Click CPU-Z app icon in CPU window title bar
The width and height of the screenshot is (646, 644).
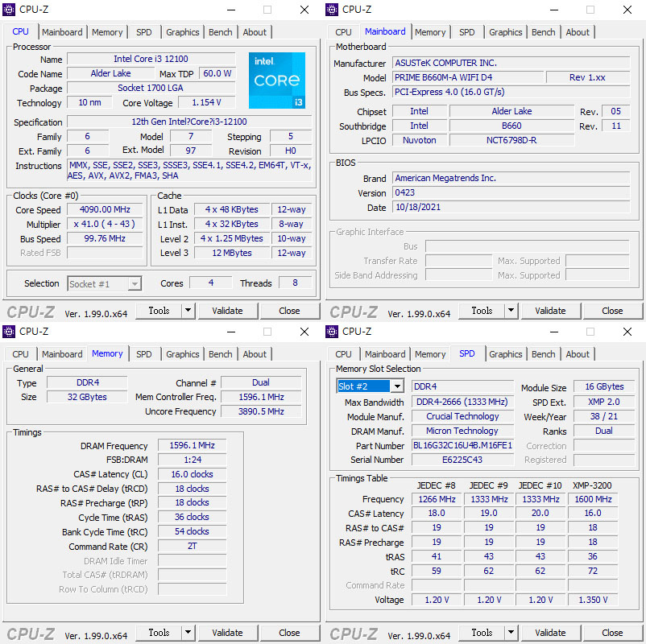coord(9,9)
